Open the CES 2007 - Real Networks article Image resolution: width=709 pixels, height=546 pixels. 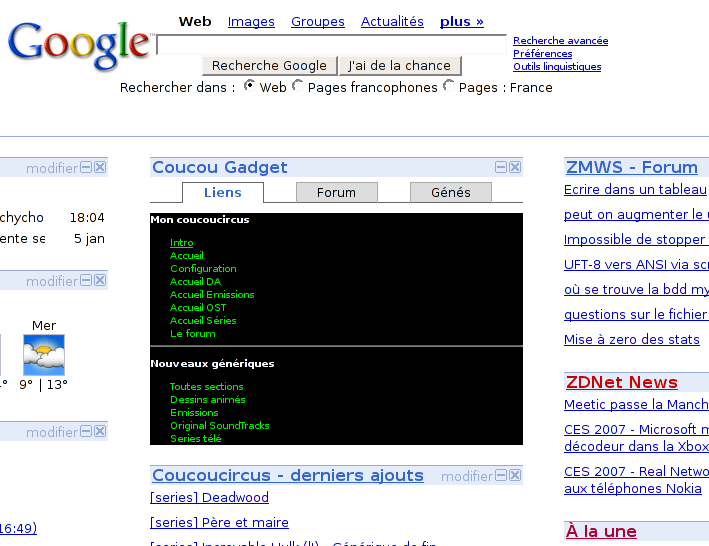(636, 480)
